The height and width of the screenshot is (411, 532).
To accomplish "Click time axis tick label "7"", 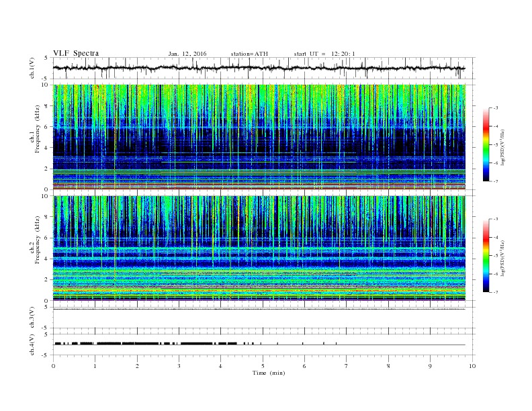I will 347,366.
